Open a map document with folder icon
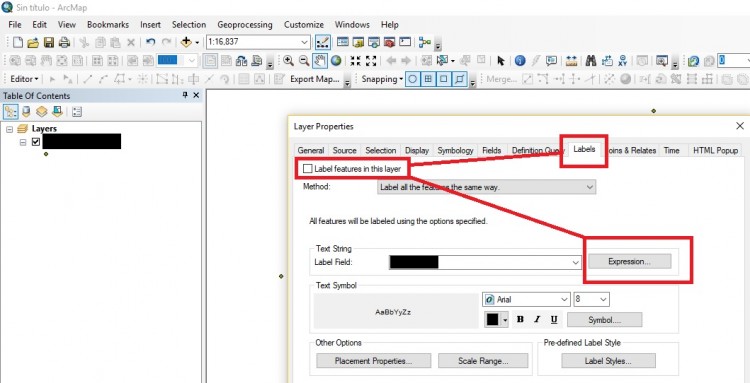 (33, 43)
